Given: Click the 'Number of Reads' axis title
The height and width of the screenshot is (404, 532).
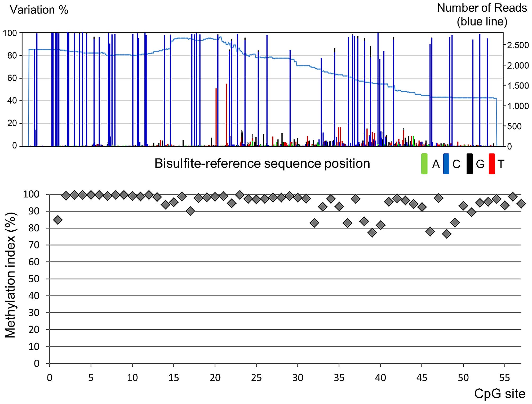Looking at the screenshot, I should point(482,8).
